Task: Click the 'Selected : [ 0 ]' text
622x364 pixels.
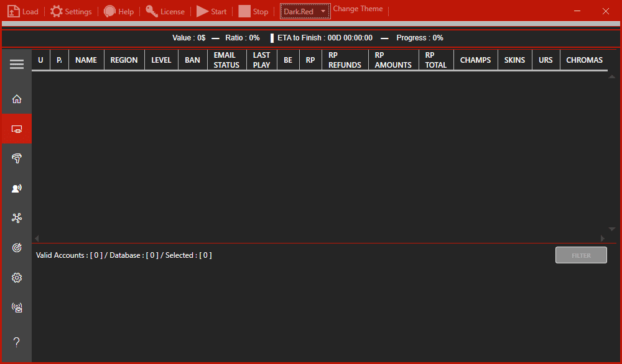Action: pos(188,255)
